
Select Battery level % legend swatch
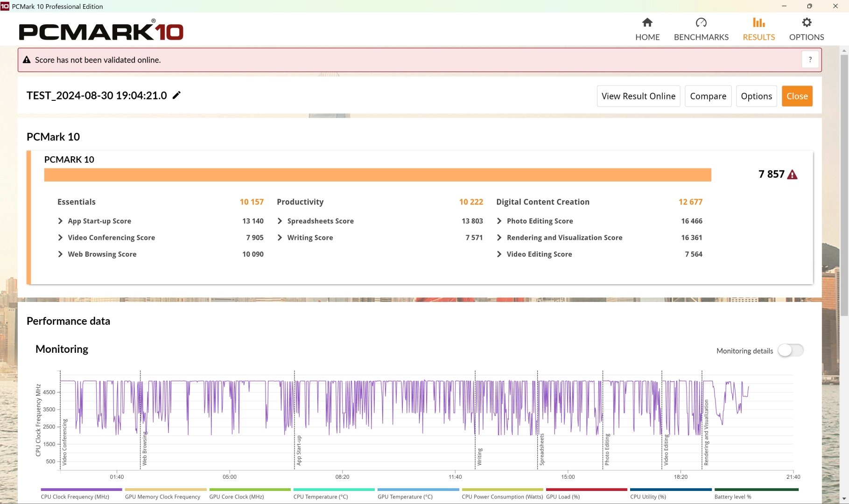[x=757, y=490]
